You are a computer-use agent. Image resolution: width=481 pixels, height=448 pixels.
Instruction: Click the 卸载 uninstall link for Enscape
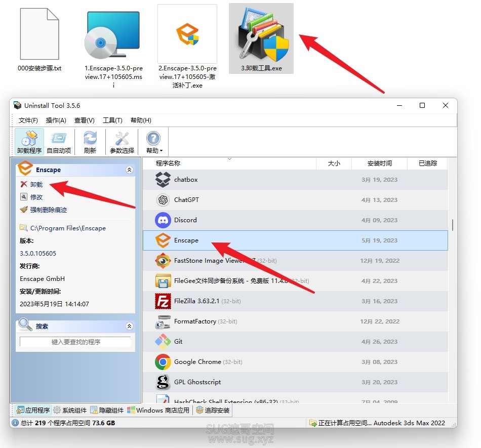pos(36,184)
